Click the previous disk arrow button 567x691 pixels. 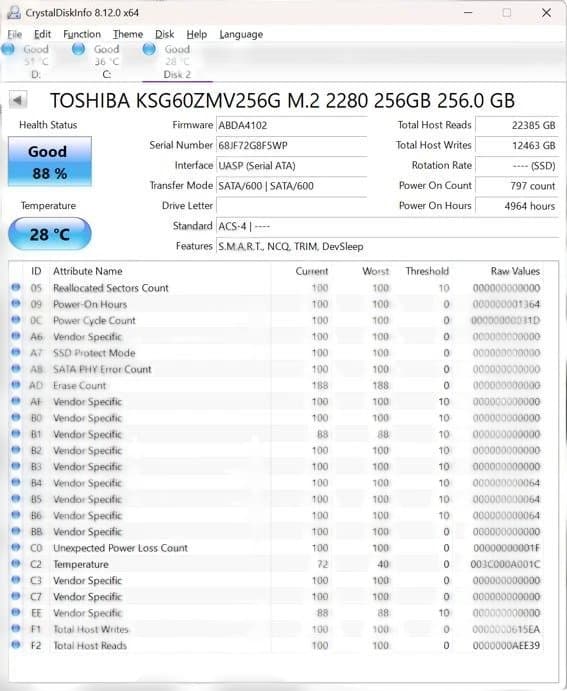18,100
